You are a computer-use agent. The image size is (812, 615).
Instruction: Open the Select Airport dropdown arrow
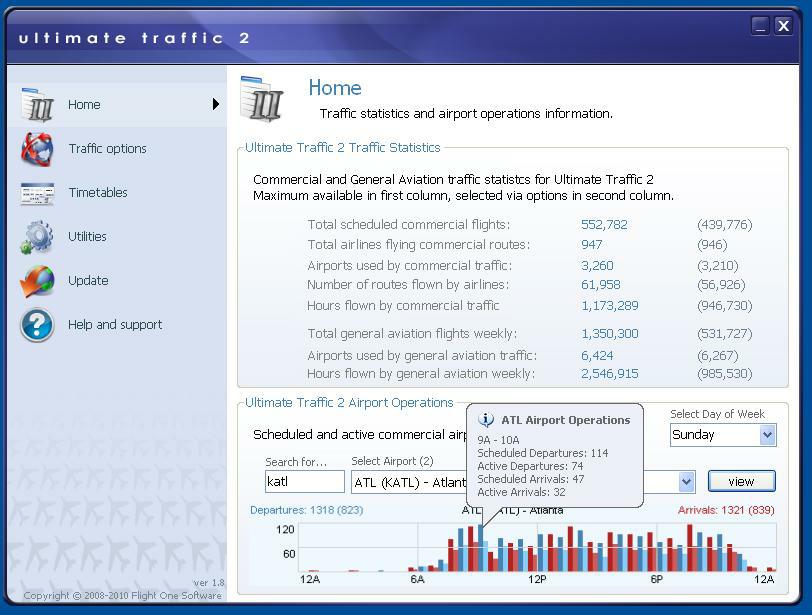686,482
